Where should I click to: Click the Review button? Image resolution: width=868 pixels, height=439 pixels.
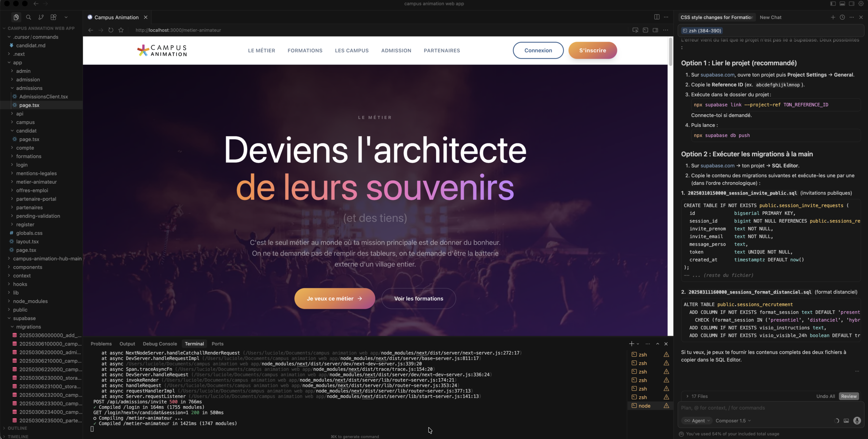tap(849, 396)
